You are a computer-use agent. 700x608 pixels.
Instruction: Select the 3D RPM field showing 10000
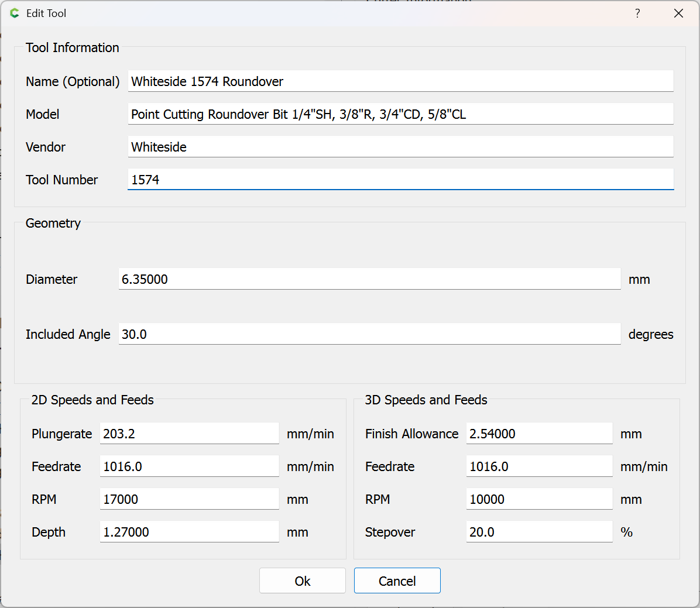click(x=539, y=499)
